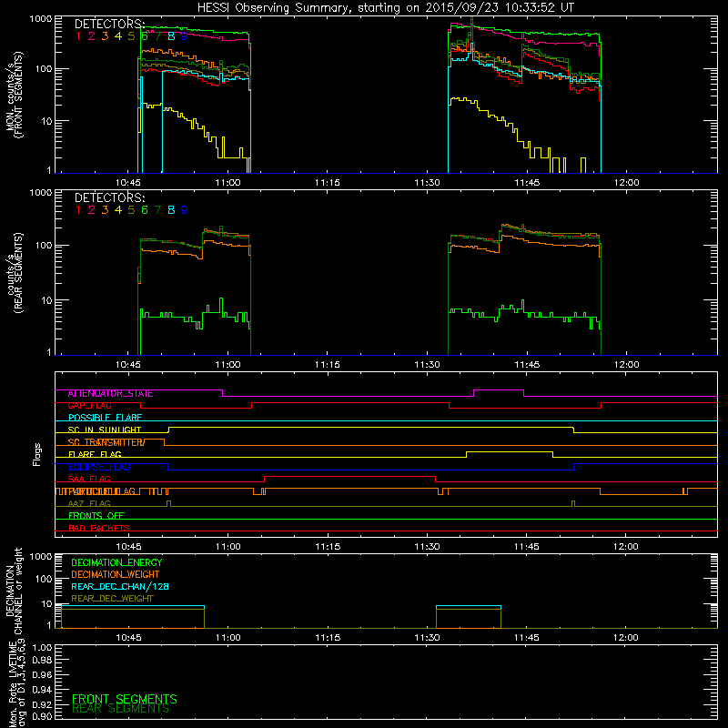Click cyan detector 8 legend number in front segments panel

(171, 36)
